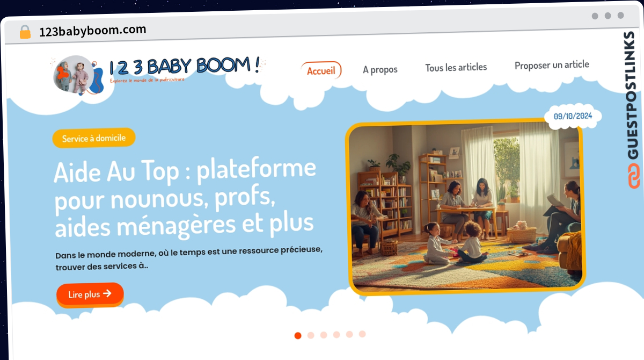644x360 pixels.
Task: Go to Tous les articles
Action: tap(456, 68)
